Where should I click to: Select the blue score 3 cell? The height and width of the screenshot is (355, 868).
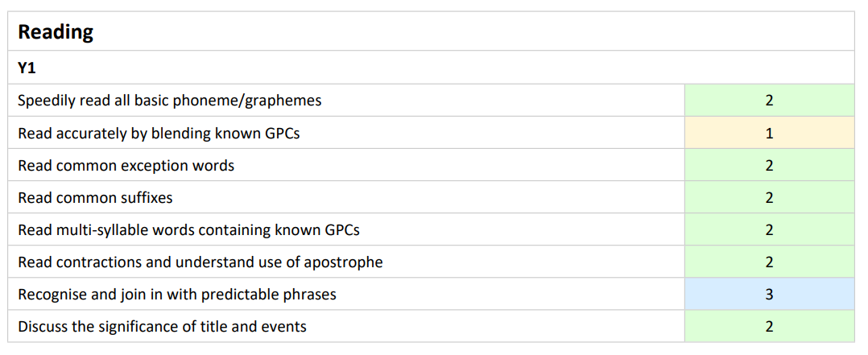click(x=770, y=294)
